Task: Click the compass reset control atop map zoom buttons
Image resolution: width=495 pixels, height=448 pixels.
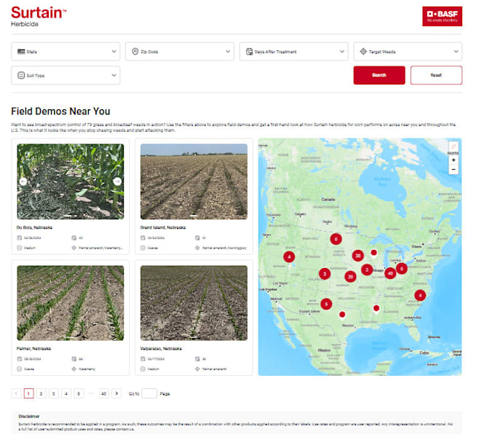Action: (x=454, y=146)
